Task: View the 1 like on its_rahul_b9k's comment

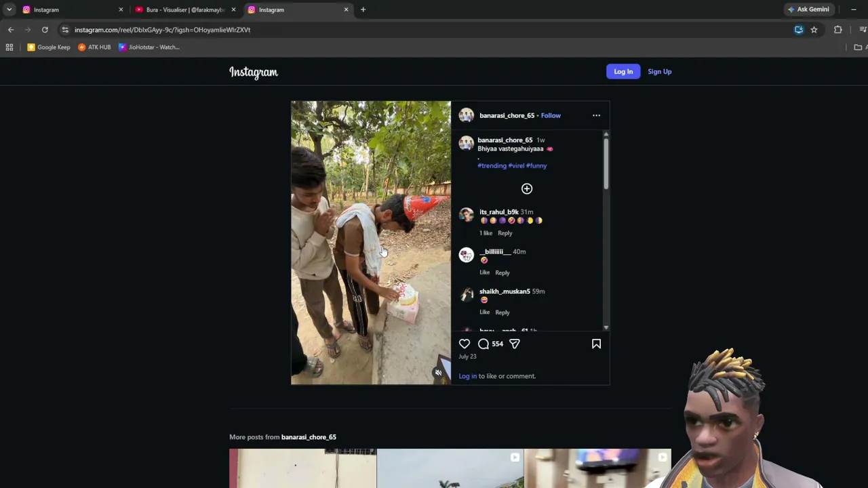Action: (486, 233)
